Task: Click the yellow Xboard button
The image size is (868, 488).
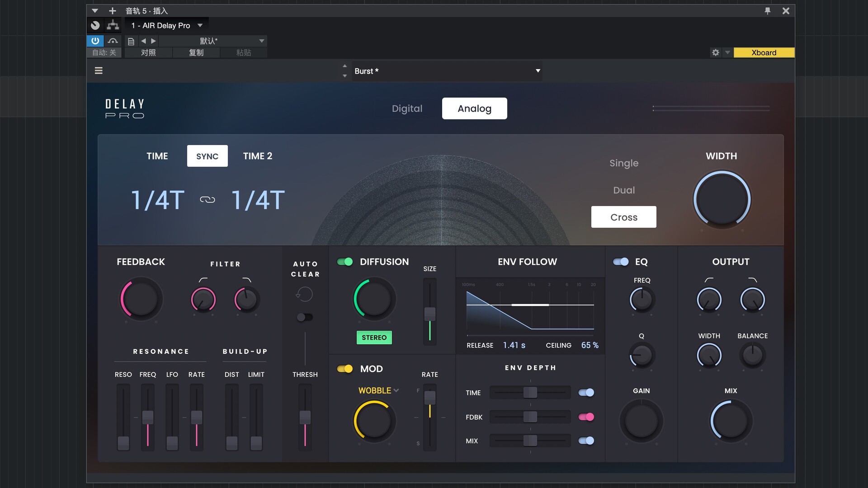Action: [764, 52]
